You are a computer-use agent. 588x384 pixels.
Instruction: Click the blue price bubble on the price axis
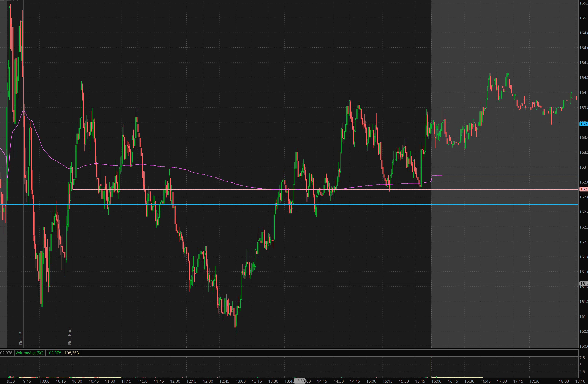[583, 124]
